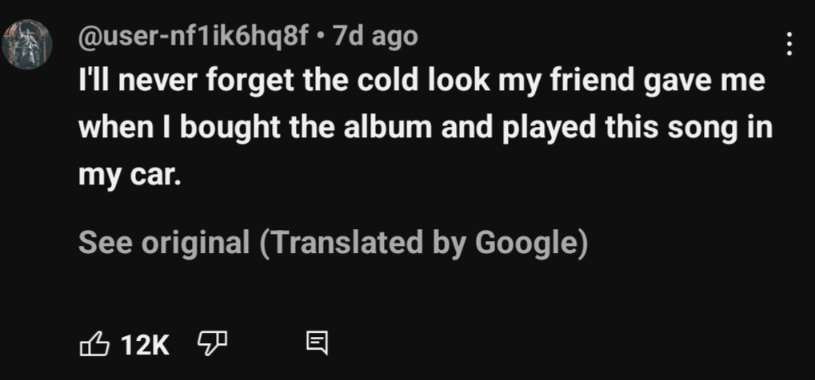Expand the vertical ellipsis actions menu
This screenshot has height=380, width=815.
789,44
